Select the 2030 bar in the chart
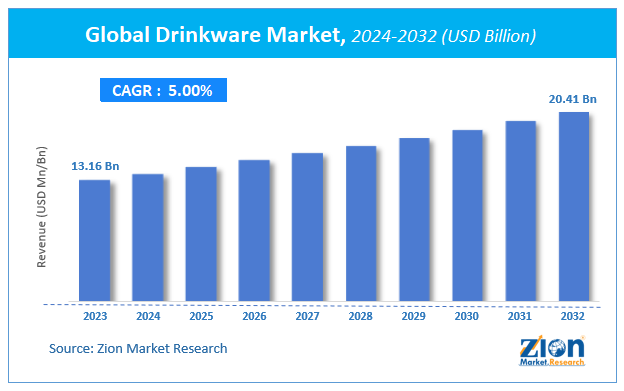Screen dimensions: 624x391 tap(467, 216)
